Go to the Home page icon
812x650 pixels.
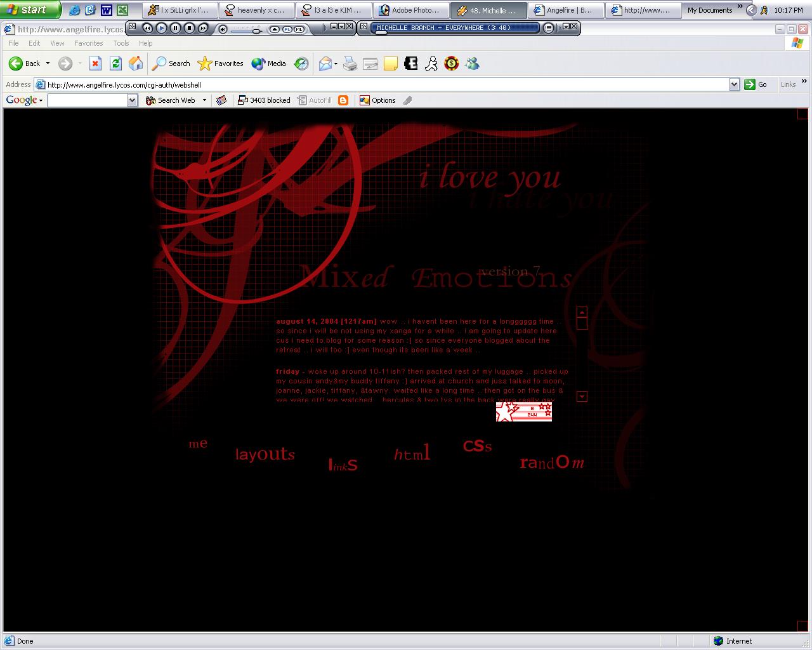coord(136,63)
